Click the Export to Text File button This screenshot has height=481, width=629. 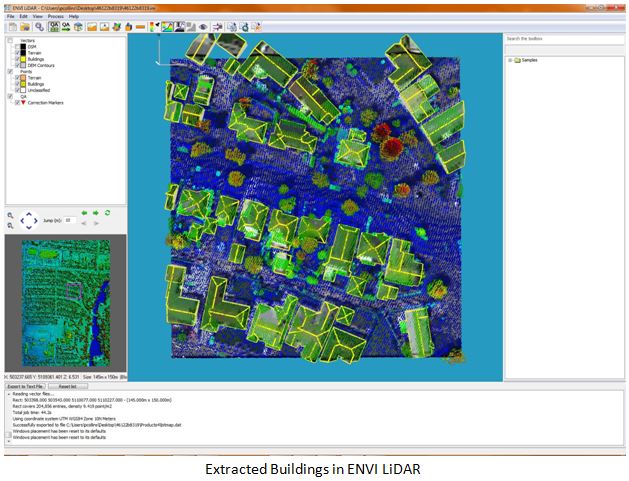26,385
